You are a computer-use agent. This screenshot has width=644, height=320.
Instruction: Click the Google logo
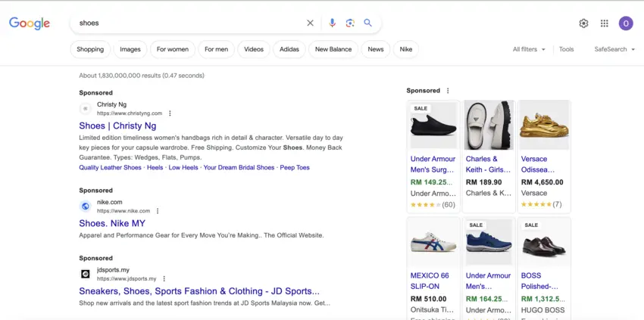29,23
